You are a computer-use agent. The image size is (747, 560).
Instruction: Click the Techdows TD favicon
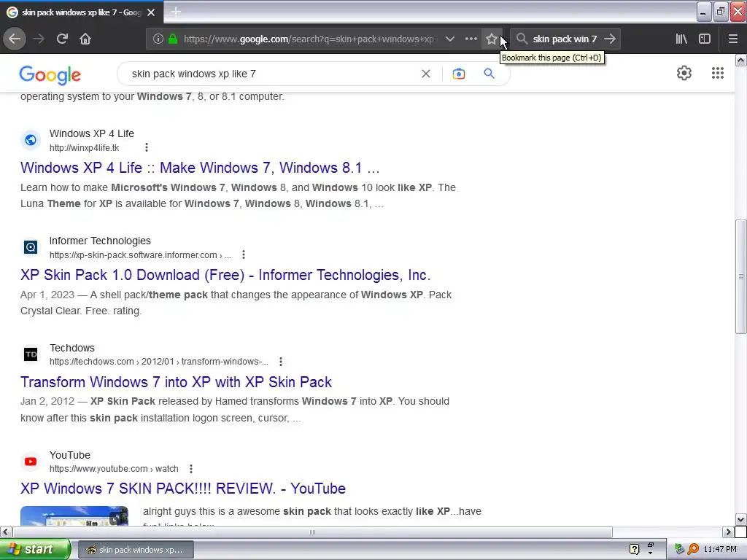pyautogui.click(x=31, y=354)
